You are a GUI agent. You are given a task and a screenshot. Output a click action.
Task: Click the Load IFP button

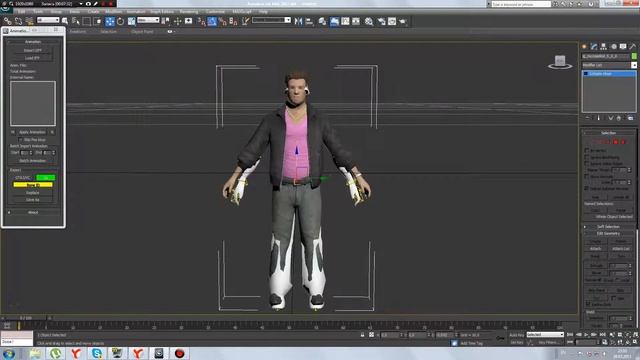[33, 58]
